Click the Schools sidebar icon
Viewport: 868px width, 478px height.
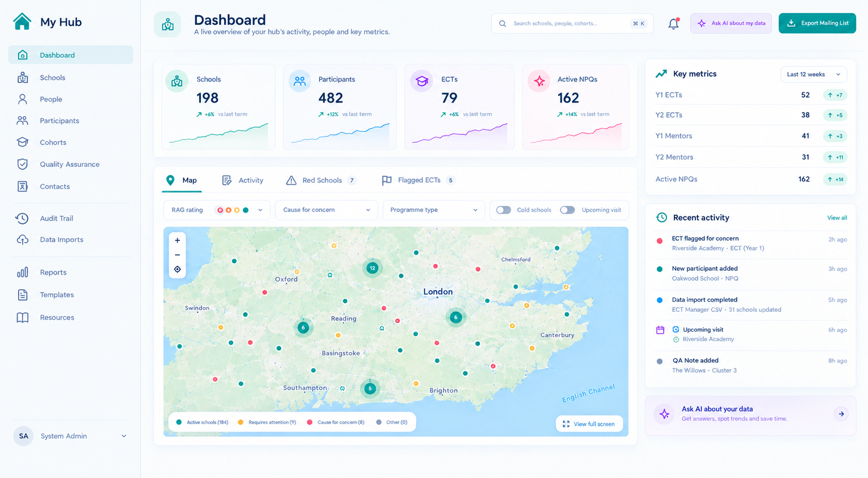pyautogui.click(x=23, y=78)
